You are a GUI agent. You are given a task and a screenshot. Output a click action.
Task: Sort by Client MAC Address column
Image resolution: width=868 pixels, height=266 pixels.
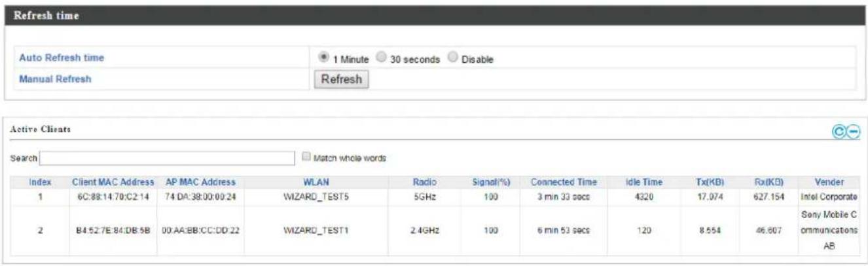[x=113, y=181]
